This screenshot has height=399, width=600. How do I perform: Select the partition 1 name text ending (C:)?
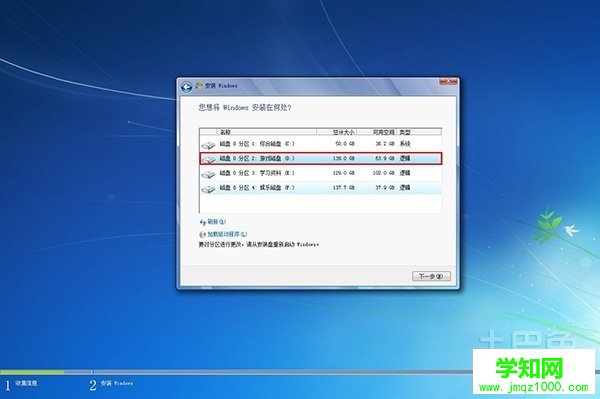point(257,144)
